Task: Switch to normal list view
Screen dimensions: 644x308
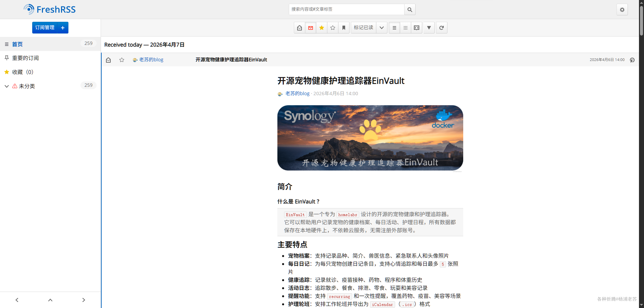Action: pyautogui.click(x=394, y=28)
